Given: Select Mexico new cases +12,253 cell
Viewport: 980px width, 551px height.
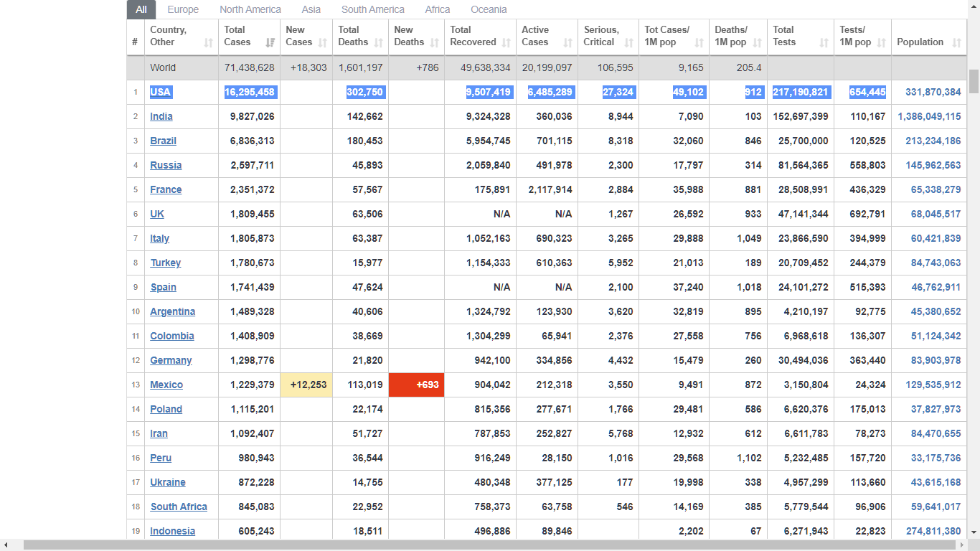Looking at the screenshot, I should [x=306, y=385].
